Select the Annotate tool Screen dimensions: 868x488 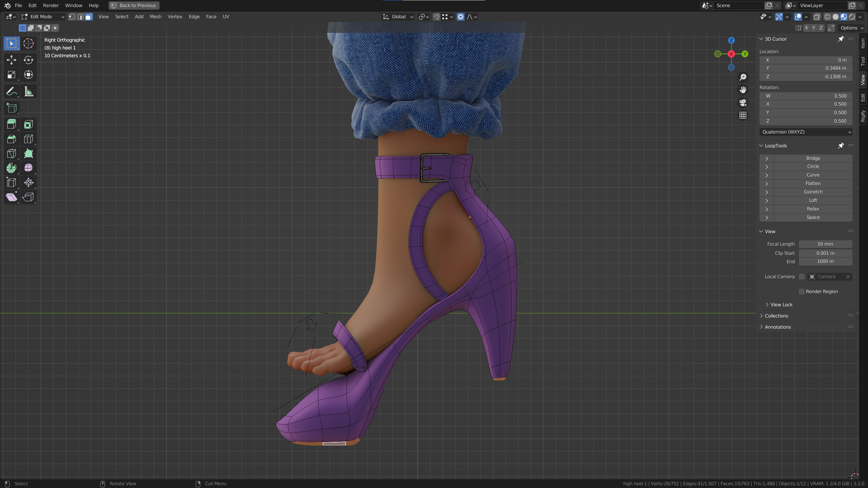click(x=12, y=91)
